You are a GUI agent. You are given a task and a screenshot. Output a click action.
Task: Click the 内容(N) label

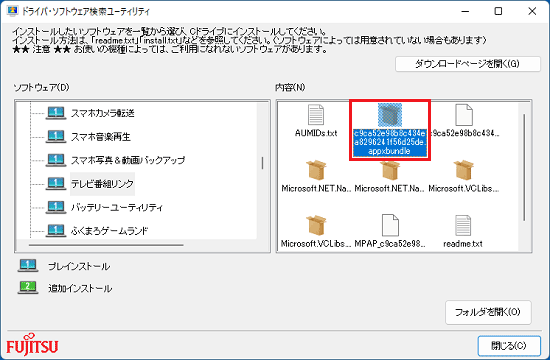[290, 87]
